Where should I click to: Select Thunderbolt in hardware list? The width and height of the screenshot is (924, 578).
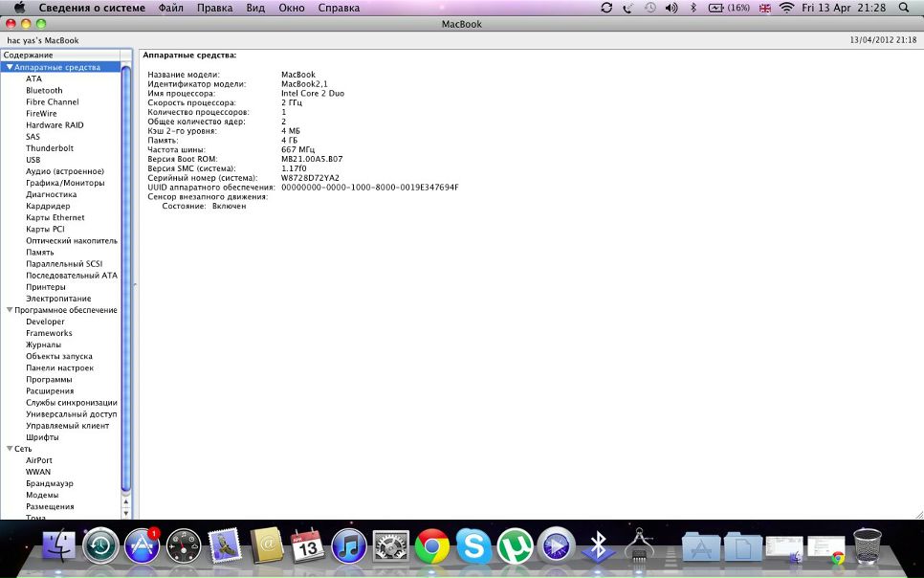pyautogui.click(x=50, y=148)
